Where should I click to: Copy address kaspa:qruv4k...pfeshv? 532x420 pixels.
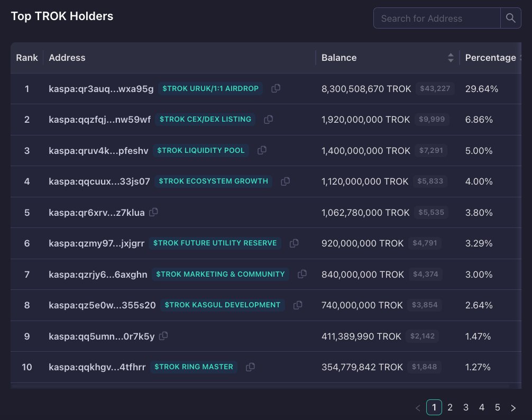(262, 150)
